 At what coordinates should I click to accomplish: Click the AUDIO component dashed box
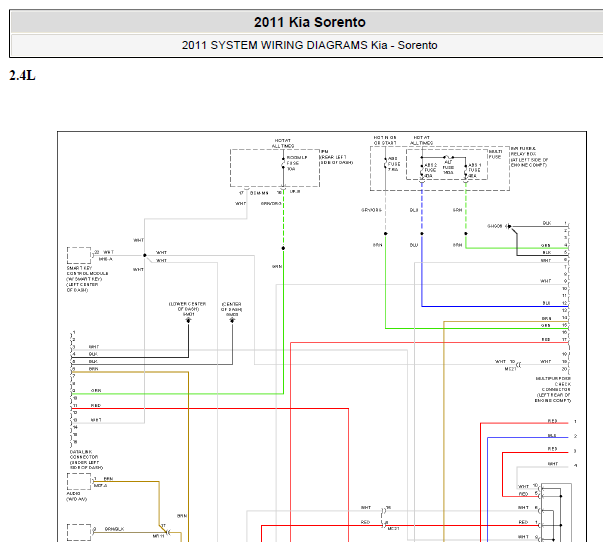click(x=79, y=481)
